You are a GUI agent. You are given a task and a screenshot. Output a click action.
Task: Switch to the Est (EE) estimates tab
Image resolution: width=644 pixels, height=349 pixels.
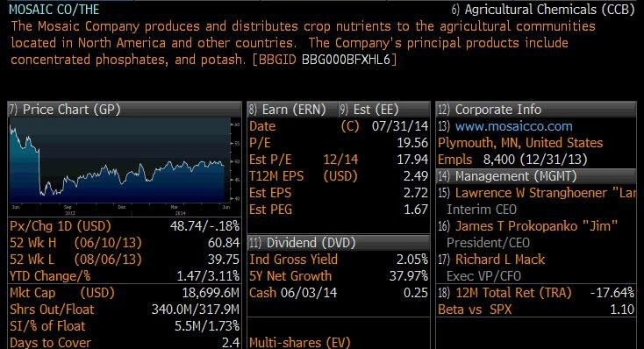coord(369,110)
